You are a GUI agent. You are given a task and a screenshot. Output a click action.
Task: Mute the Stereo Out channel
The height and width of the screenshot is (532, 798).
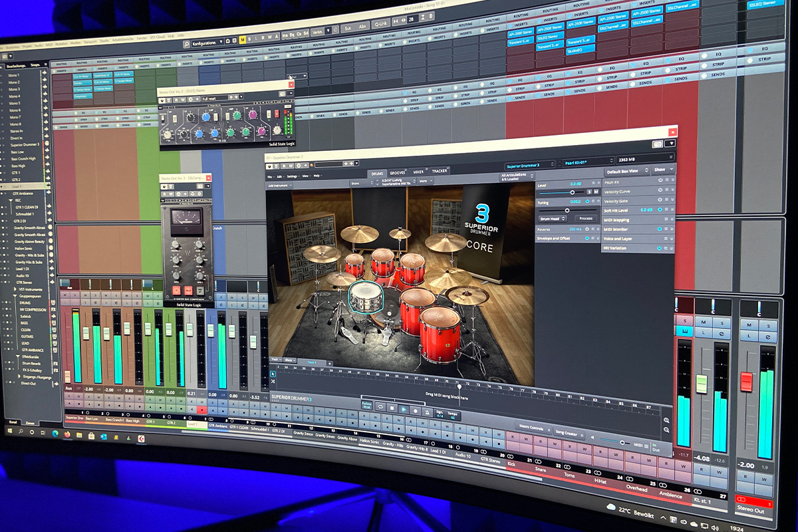coord(749,325)
